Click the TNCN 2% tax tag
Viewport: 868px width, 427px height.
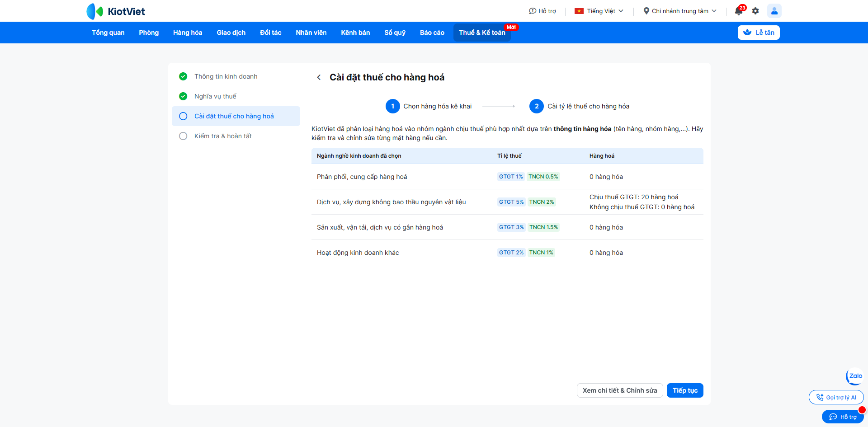[x=542, y=202]
